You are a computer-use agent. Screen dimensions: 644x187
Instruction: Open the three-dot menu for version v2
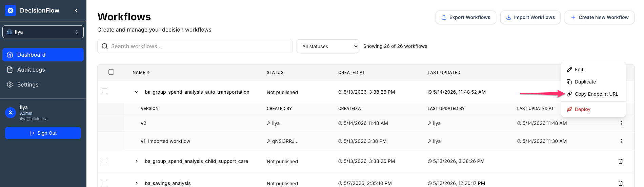pos(621,123)
